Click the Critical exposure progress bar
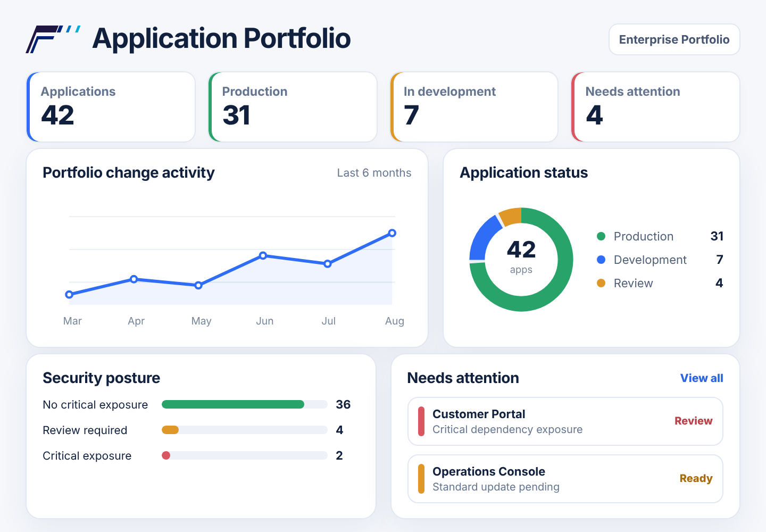This screenshot has width=766, height=532. tap(245, 455)
